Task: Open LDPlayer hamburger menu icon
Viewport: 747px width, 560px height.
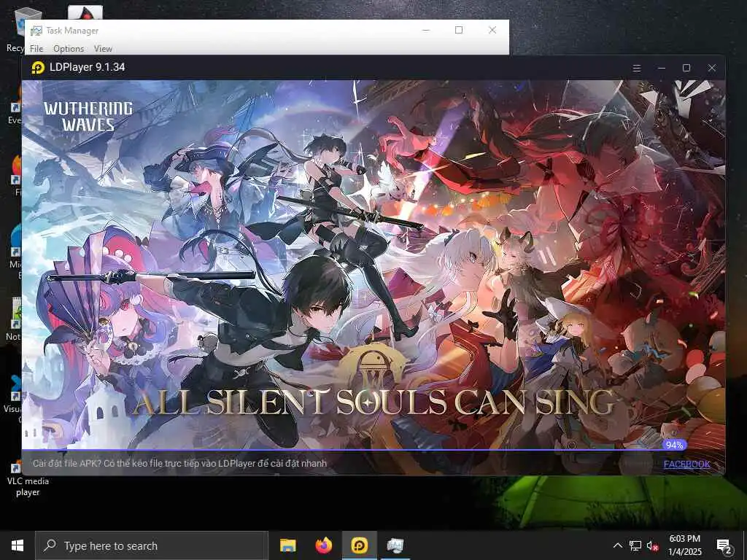Action: (636, 68)
